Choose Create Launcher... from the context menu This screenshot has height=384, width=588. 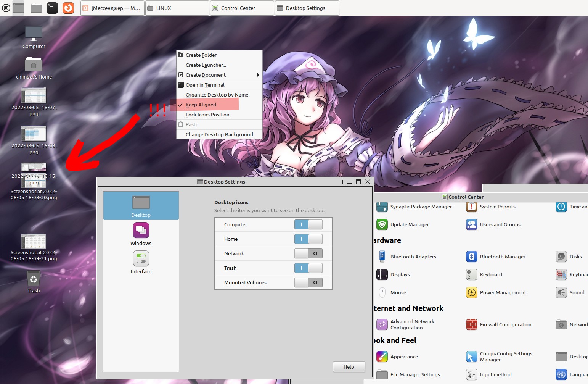(x=220, y=65)
